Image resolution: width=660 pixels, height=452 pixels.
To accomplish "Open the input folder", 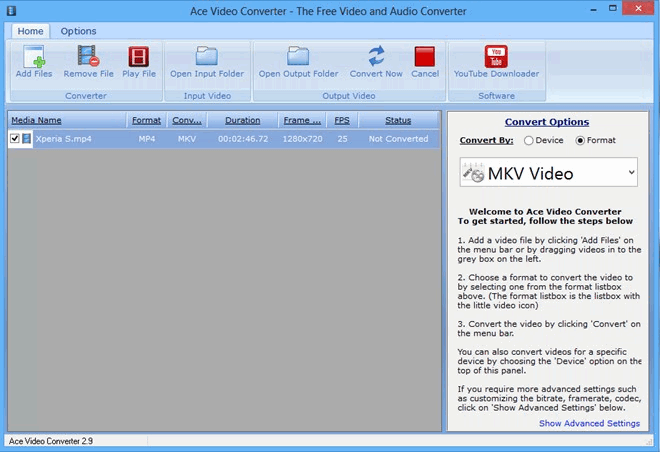I will pos(207,62).
